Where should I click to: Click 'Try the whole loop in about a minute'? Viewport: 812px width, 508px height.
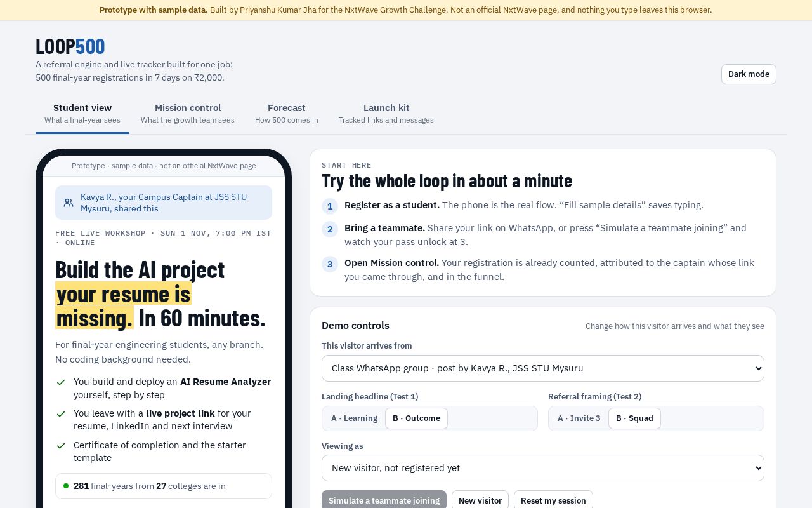447,181
